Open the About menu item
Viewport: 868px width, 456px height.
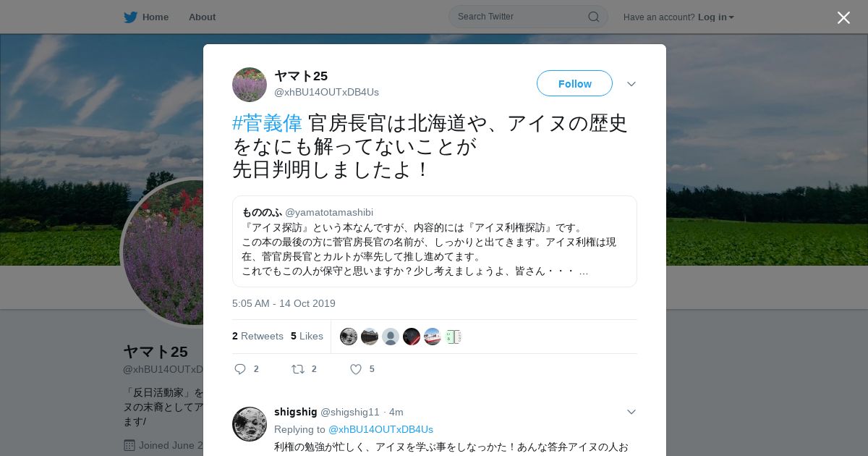pyautogui.click(x=202, y=17)
